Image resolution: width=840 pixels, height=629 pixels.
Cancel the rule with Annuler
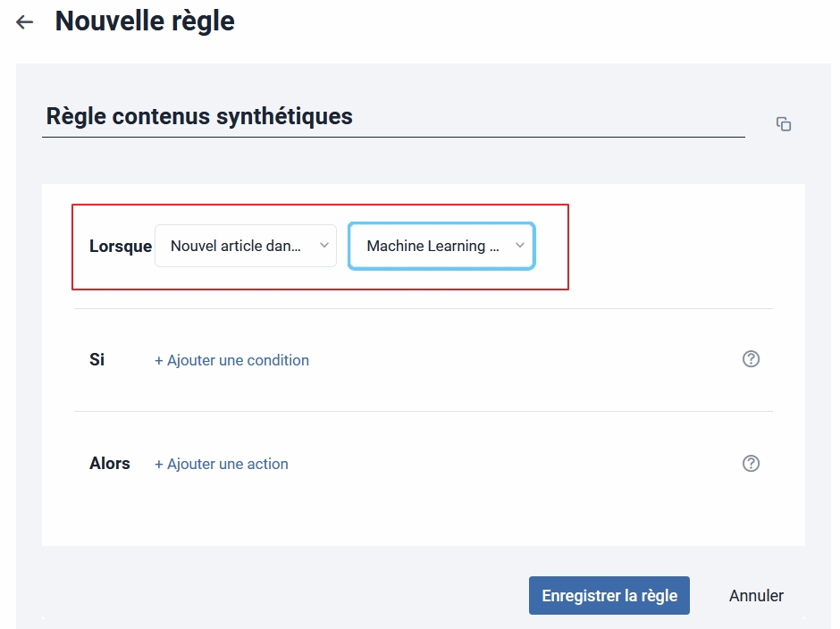756,595
